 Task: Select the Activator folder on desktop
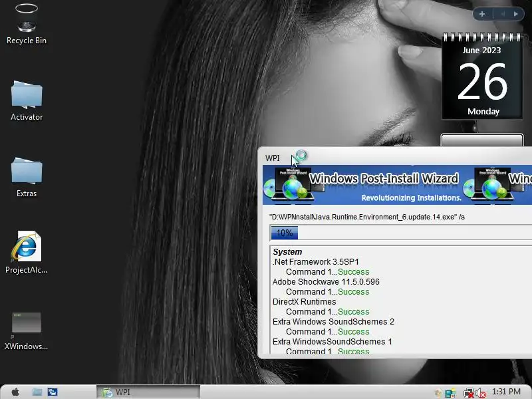(x=27, y=101)
